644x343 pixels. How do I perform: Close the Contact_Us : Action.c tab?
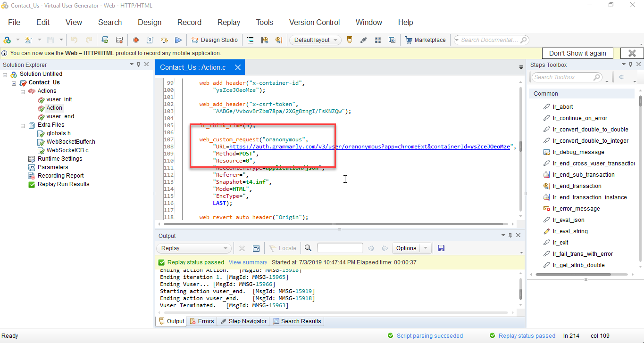click(238, 67)
